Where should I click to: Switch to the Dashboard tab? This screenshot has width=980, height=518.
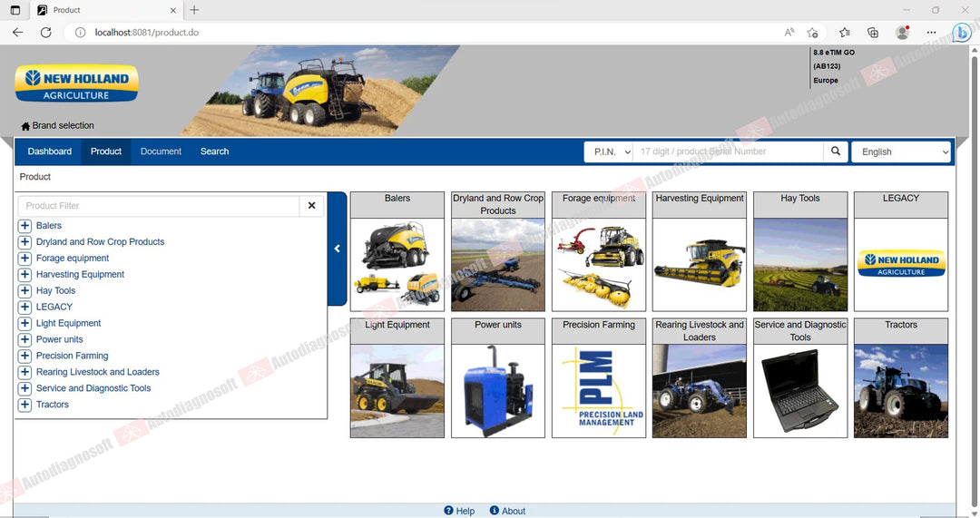pos(49,151)
